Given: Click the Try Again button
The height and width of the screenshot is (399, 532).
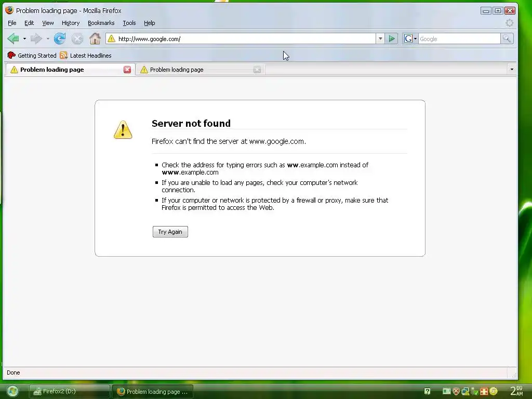Looking at the screenshot, I should (x=170, y=232).
